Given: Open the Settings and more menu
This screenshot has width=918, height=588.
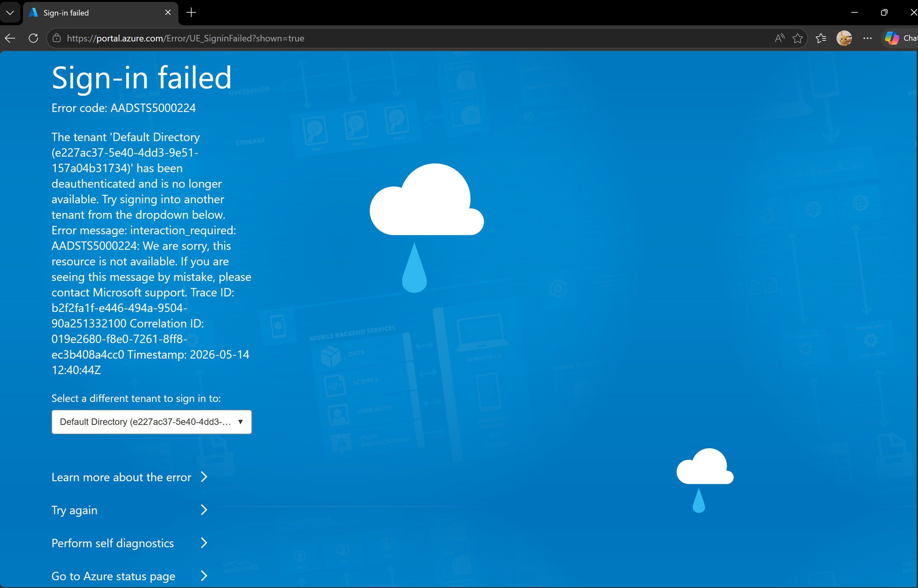Looking at the screenshot, I should pyautogui.click(x=867, y=38).
